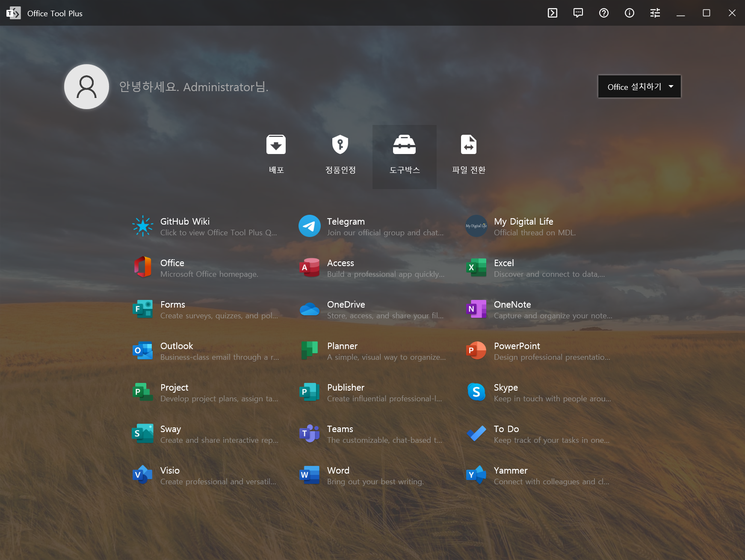Viewport: 745px width, 560px height.
Task: Open the 배포 deploy tile
Action: (276, 157)
